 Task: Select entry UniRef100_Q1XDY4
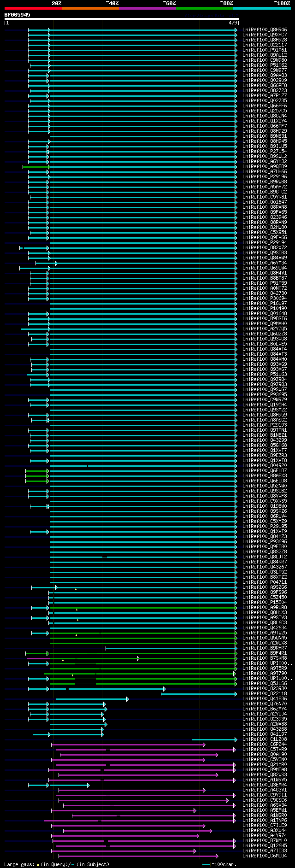point(265,121)
